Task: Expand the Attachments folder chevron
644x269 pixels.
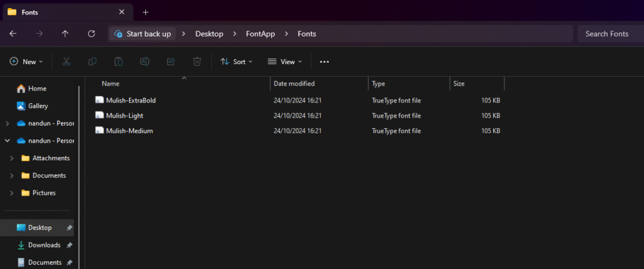Action: click(12, 158)
